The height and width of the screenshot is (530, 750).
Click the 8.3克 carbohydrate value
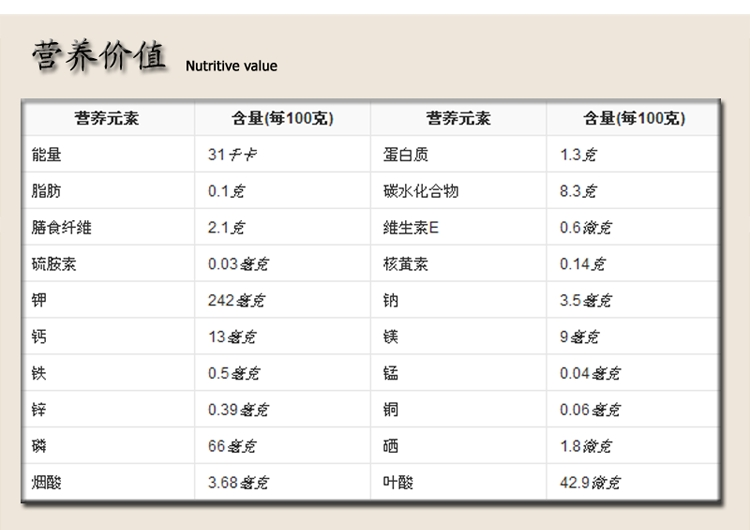coord(578,191)
